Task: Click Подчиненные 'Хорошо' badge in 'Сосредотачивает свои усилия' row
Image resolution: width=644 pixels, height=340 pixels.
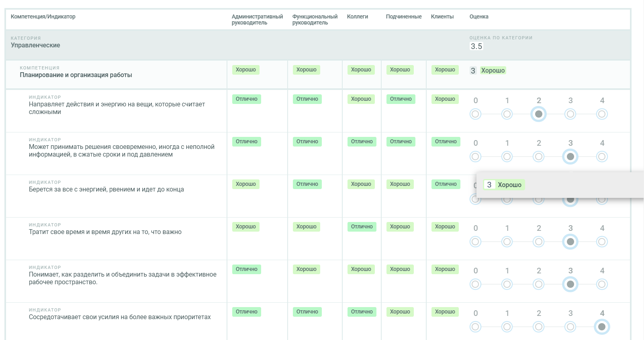Action: [400, 312]
